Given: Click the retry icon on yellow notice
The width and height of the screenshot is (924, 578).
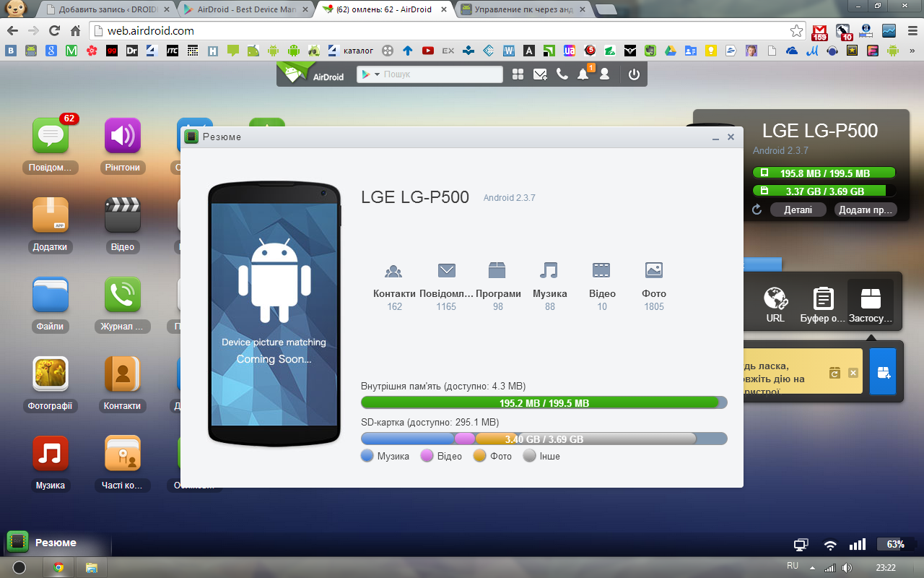Looking at the screenshot, I should (834, 373).
